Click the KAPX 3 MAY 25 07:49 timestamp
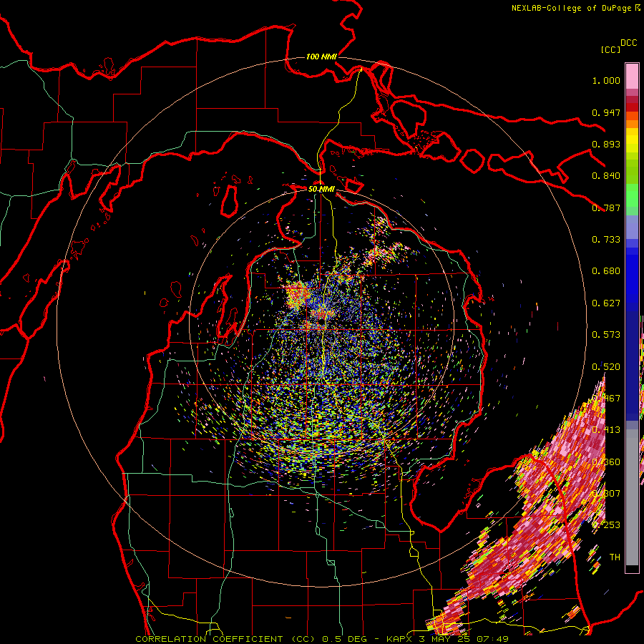644x644 pixels. pyautogui.click(x=448, y=639)
